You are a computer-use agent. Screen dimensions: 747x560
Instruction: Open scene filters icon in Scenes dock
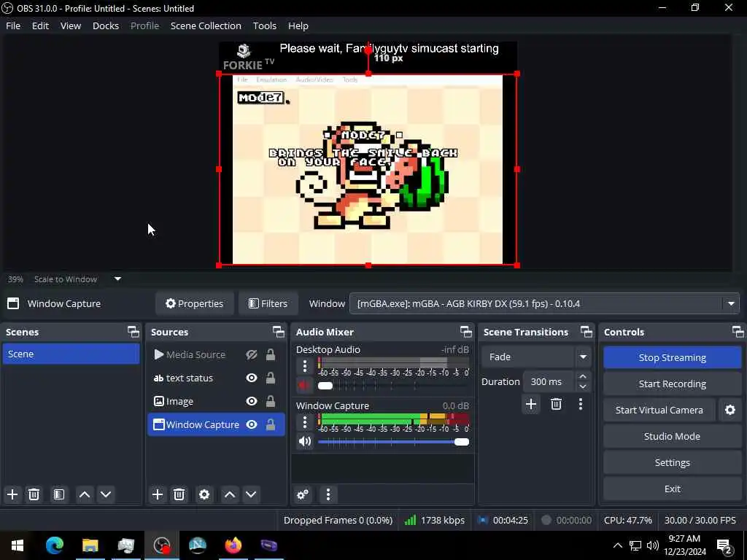[x=59, y=494]
